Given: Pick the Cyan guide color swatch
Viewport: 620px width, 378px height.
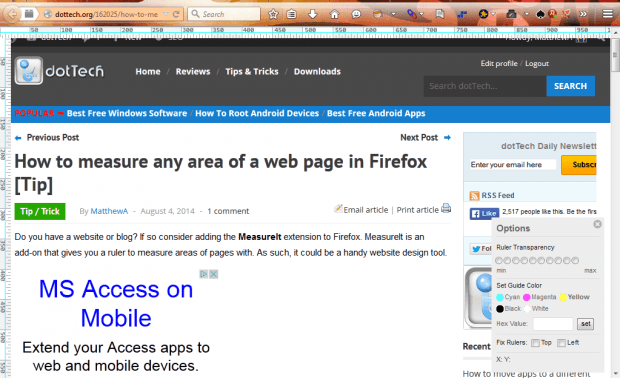Looking at the screenshot, I should coord(500,297).
